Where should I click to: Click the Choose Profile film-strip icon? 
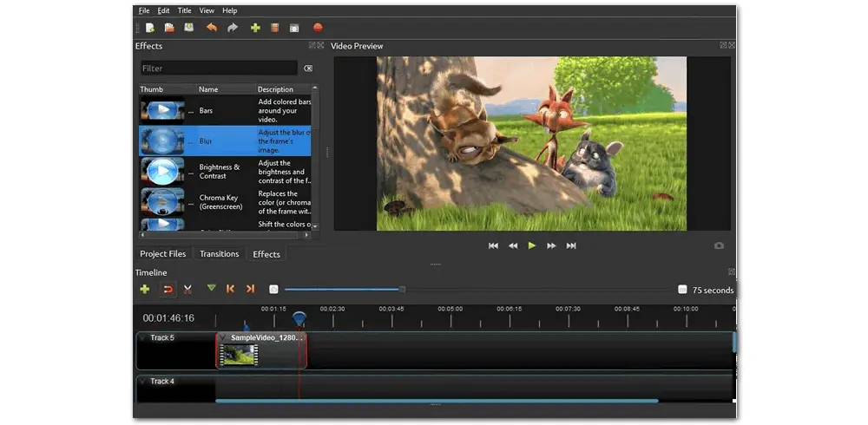pyautogui.click(x=274, y=28)
